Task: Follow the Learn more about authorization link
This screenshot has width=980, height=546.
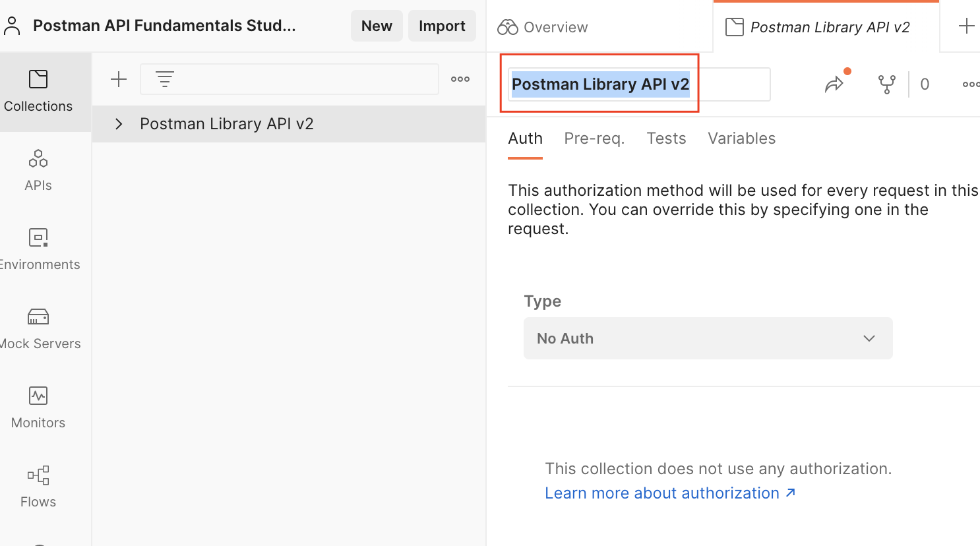Action: (662, 493)
